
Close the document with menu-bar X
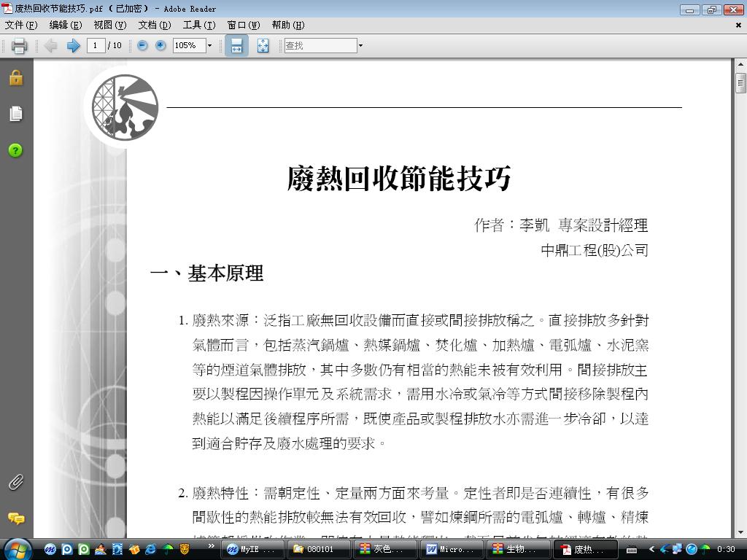tap(738, 26)
